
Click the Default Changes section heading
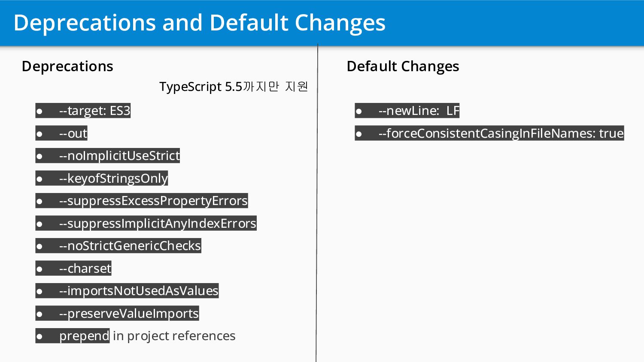(403, 66)
